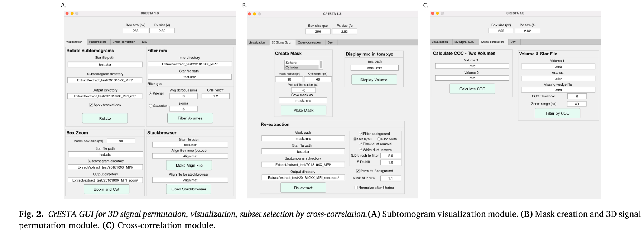Enable the Normalize after filtering checkbox
Screen dimensions: 644x237
point(356,188)
